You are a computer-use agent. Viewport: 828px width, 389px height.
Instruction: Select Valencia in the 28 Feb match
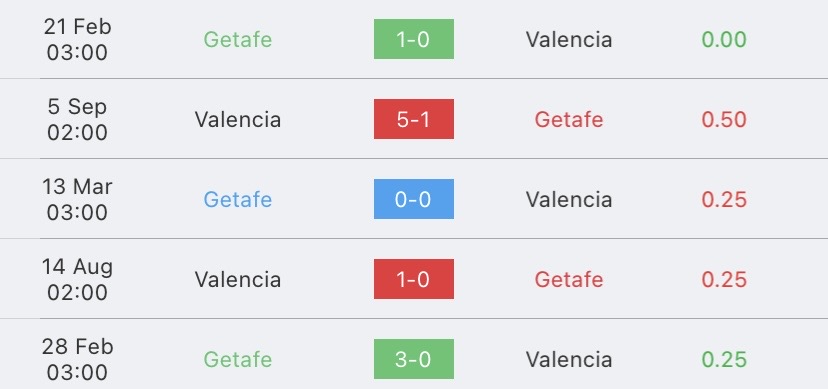[569, 359]
